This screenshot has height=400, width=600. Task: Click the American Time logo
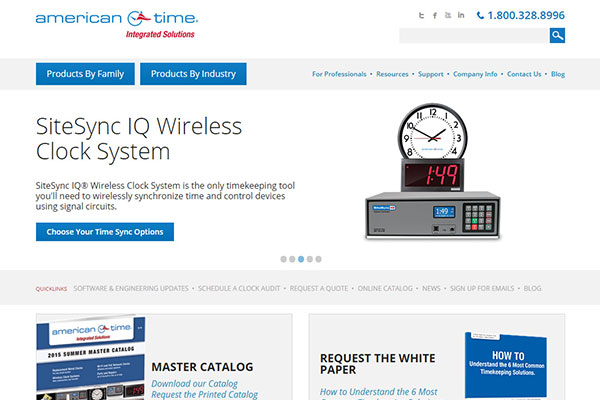(115, 22)
